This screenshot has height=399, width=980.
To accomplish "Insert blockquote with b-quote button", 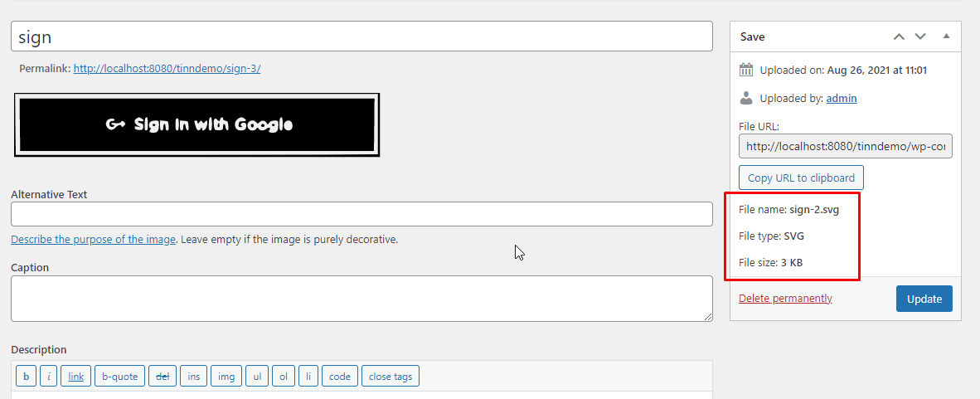I will point(120,376).
